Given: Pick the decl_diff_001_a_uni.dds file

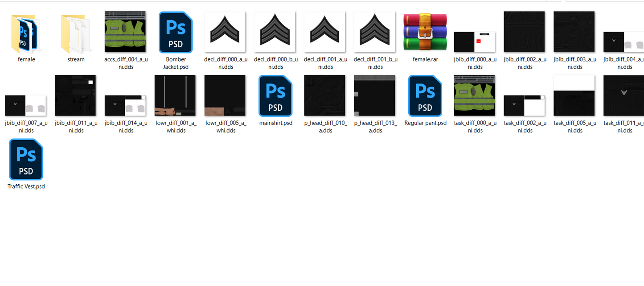Looking at the screenshot, I should (x=325, y=32).
